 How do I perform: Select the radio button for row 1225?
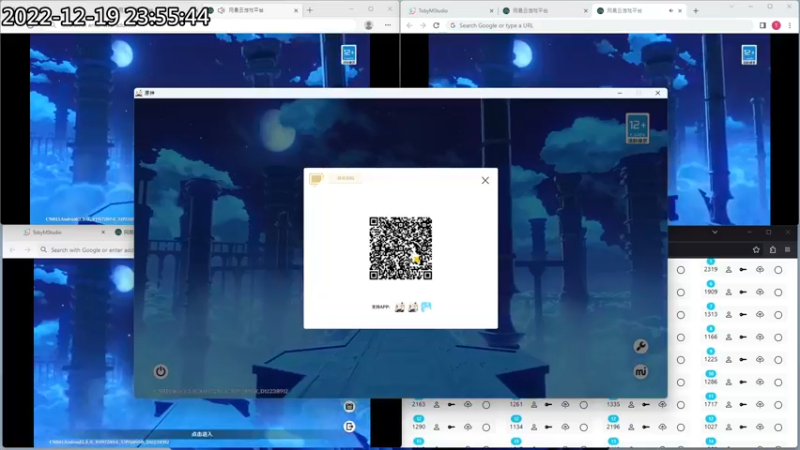[x=778, y=360]
